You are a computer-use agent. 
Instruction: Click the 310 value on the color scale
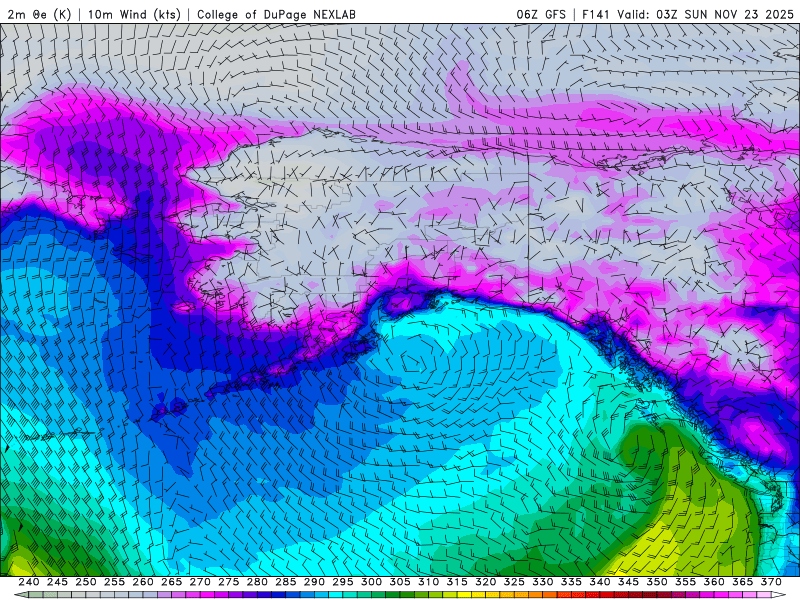[429, 582]
